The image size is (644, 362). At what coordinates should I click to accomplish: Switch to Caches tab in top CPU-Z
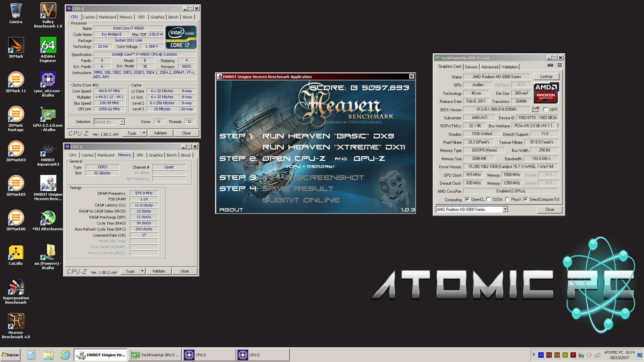[89, 17]
